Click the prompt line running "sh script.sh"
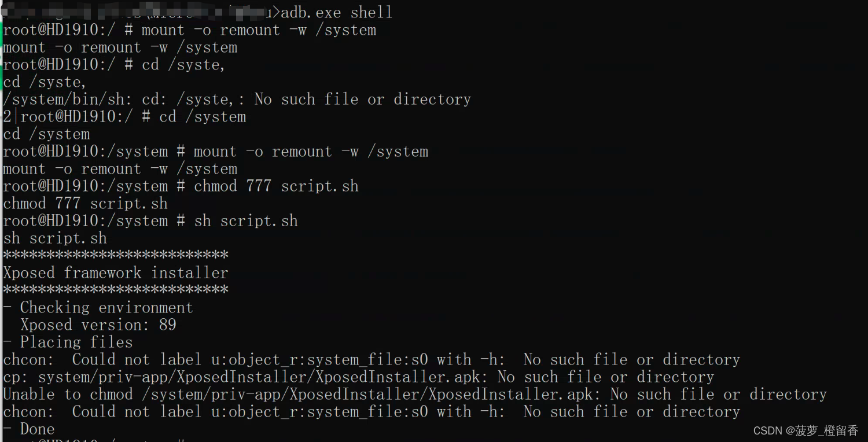Image resolution: width=868 pixels, height=442 pixels. (150, 221)
